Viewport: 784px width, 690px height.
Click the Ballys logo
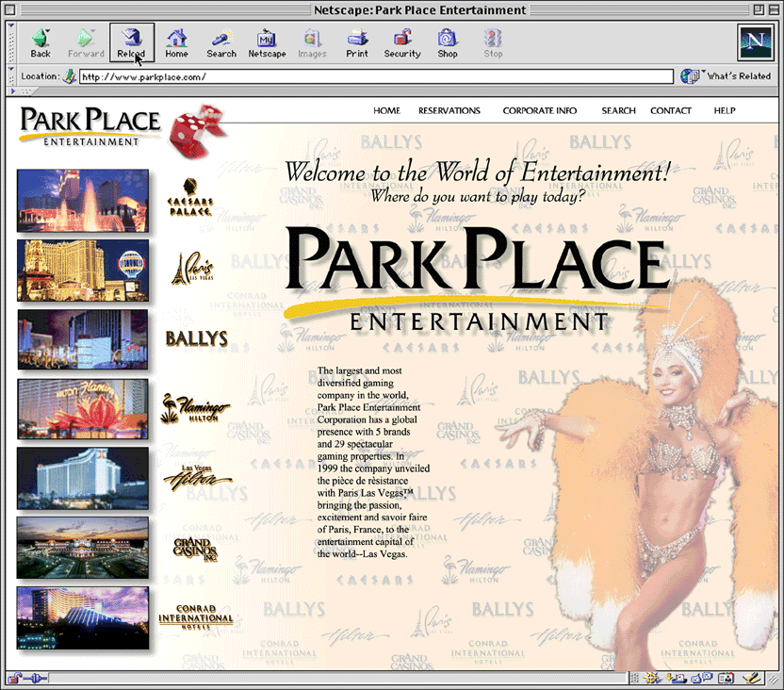pyautogui.click(x=196, y=338)
